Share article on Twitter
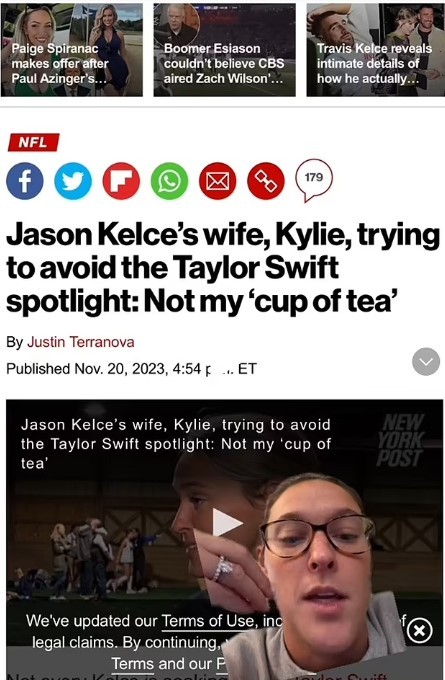The height and width of the screenshot is (680, 445). coord(73,180)
